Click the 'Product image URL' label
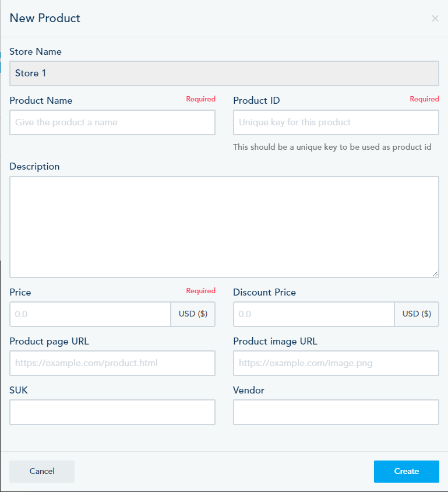Screen dimensions: 448x492 click(x=275, y=342)
